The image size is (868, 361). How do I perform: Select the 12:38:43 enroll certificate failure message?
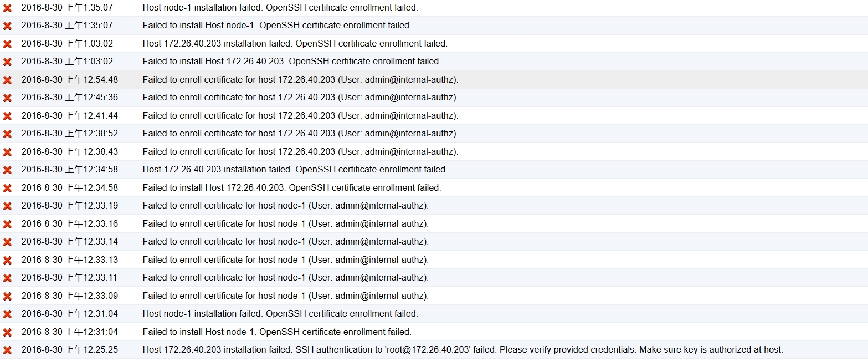point(300,151)
